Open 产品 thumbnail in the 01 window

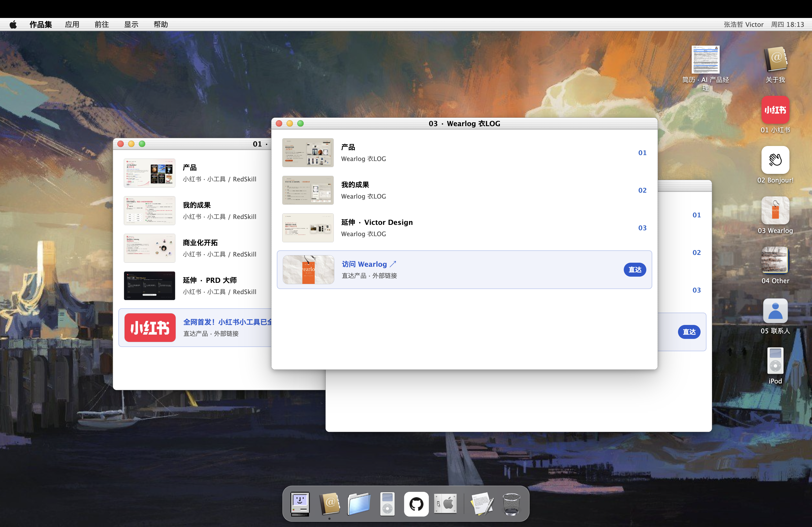pyautogui.click(x=150, y=173)
